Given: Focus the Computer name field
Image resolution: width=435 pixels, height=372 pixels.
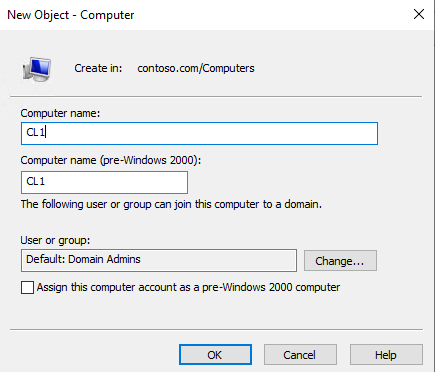Looking at the screenshot, I should [199, 133].
